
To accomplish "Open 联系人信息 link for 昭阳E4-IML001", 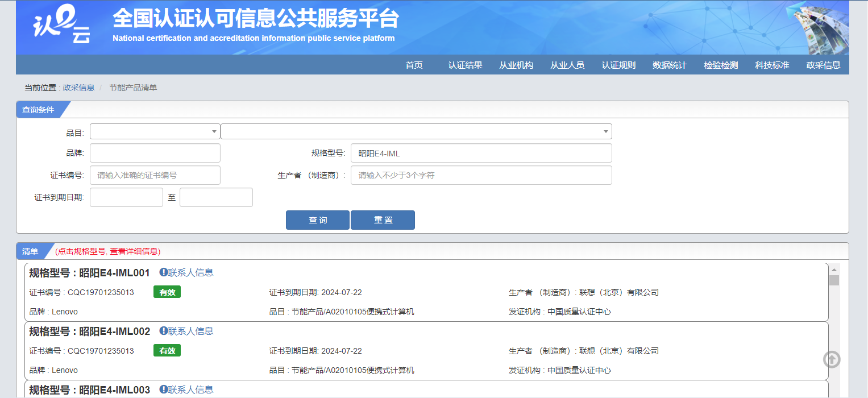I will [190, 272].
